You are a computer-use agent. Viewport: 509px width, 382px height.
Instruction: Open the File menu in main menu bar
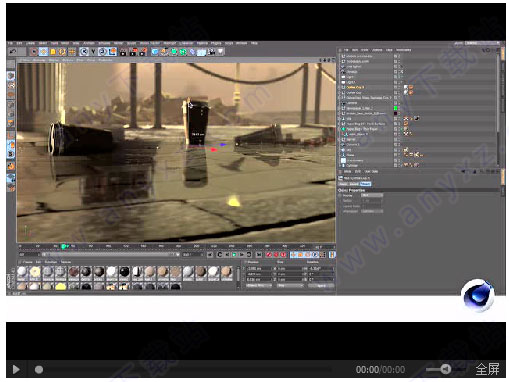tap(10, 43)
